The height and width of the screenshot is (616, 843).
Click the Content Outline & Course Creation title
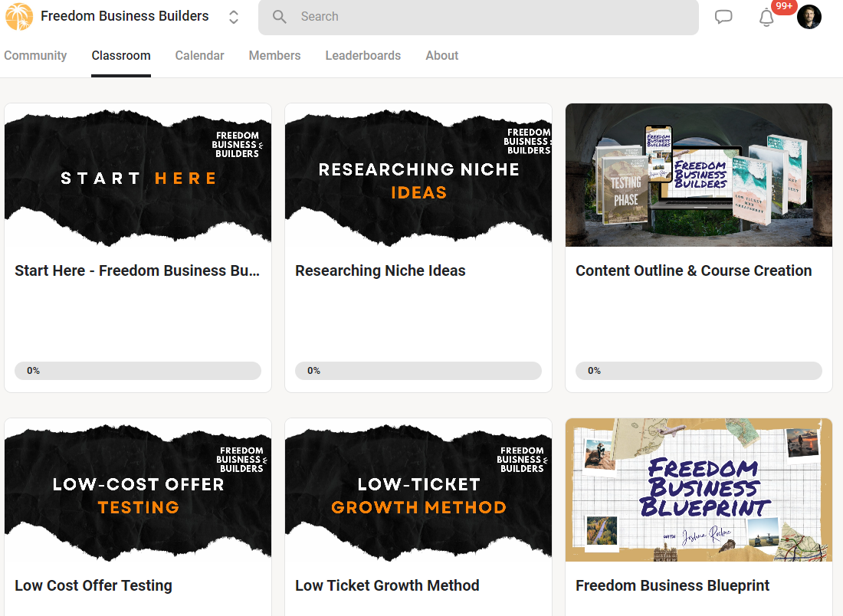[x=694, y=270]
